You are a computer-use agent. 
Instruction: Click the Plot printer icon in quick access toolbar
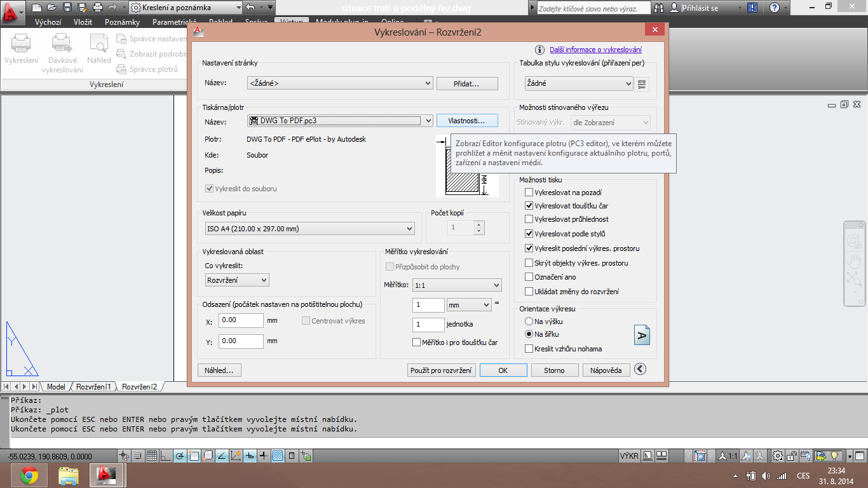pyautogui.click(x=97, y=8)
